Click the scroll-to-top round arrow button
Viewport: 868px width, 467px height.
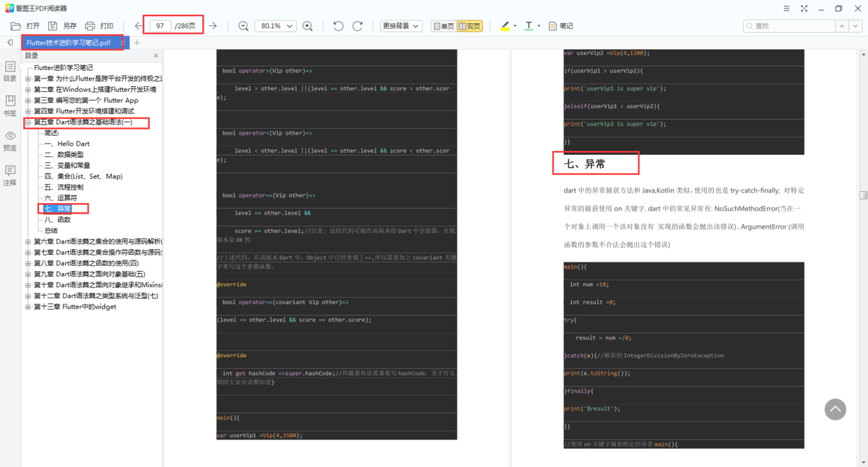pos(835,410)
